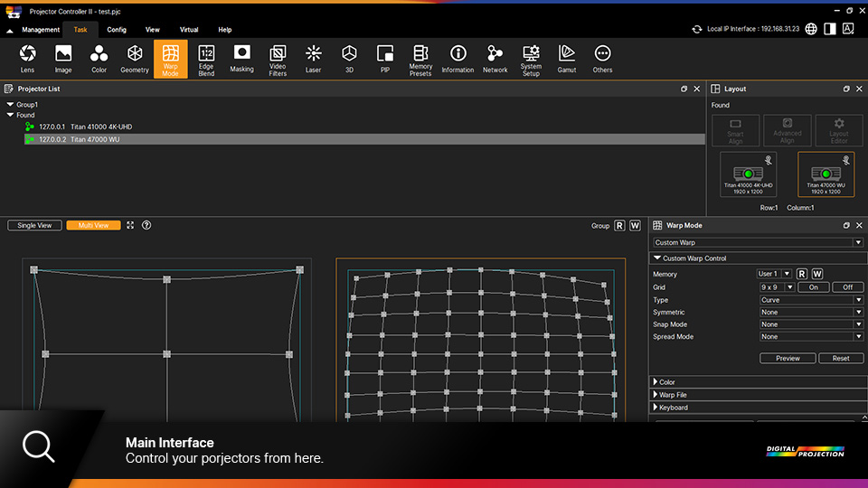Select the Geometry tool icon
The width and height of the screenshot is (868, 488).
135,58
